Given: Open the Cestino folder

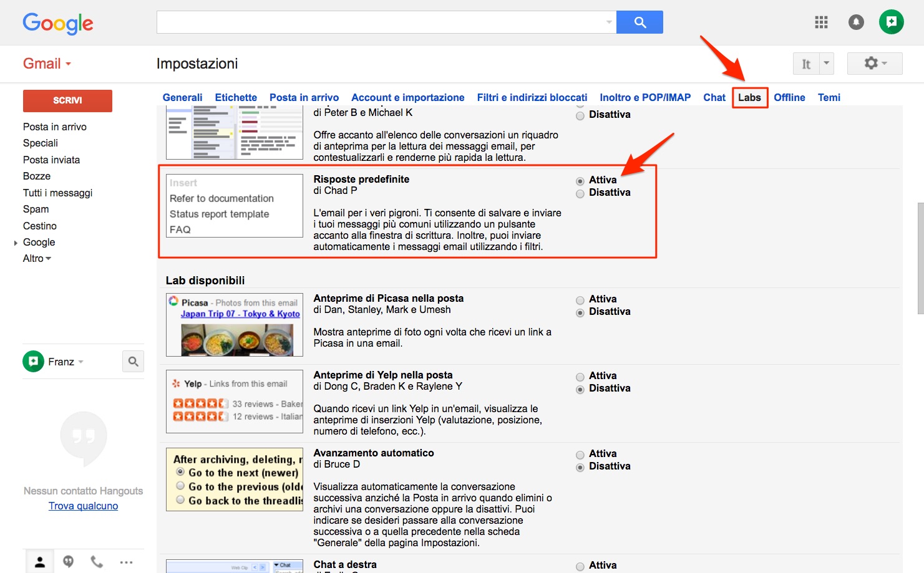Looking at the screenshot, I should tap(40, 226).
